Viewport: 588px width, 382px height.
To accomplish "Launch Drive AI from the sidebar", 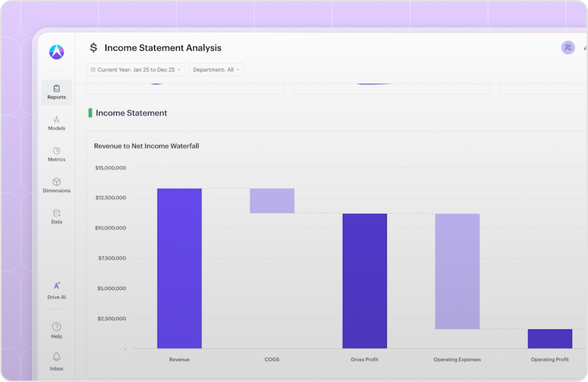I will coord(57,291).
